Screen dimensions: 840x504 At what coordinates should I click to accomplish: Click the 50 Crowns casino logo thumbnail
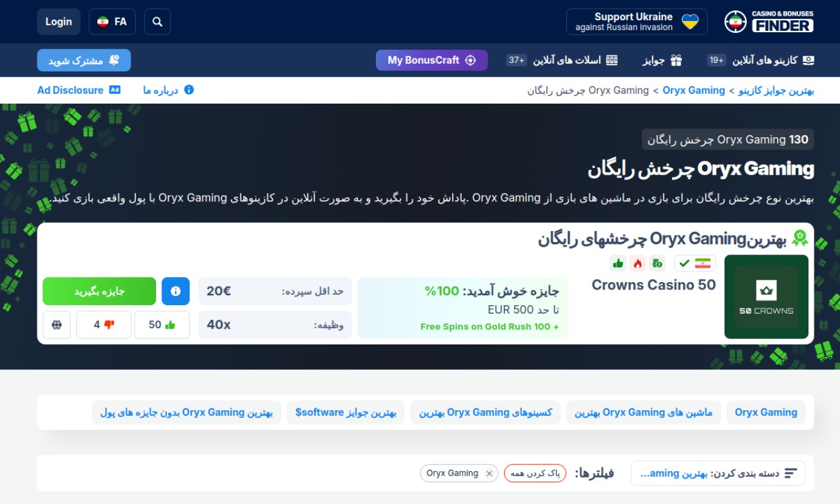pos(766,297)
